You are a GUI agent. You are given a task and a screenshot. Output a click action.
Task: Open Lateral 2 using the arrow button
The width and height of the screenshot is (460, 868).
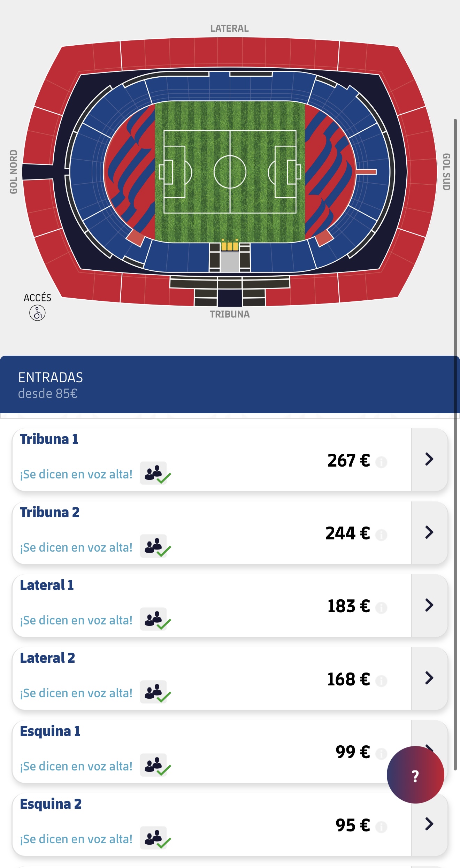point(429,678)
